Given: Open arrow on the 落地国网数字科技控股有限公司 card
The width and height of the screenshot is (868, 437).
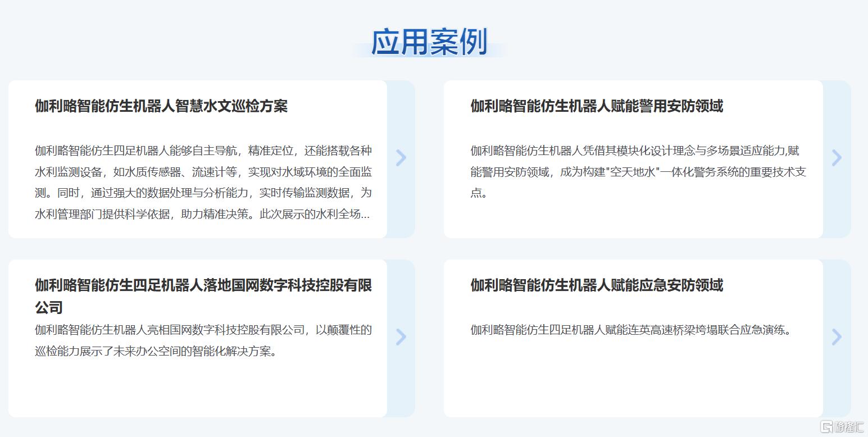Looking at the screenshot, I should [x=401, y=337].
